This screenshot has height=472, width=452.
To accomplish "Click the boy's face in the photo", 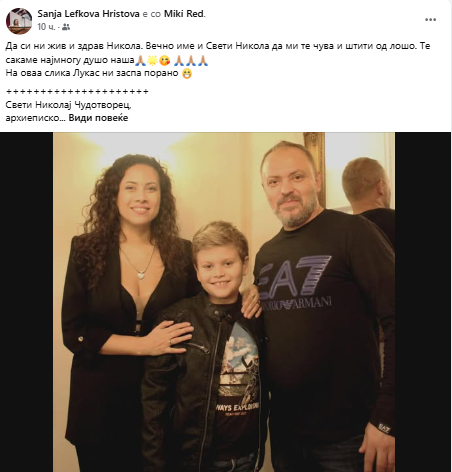I will (x=220, y=268).
